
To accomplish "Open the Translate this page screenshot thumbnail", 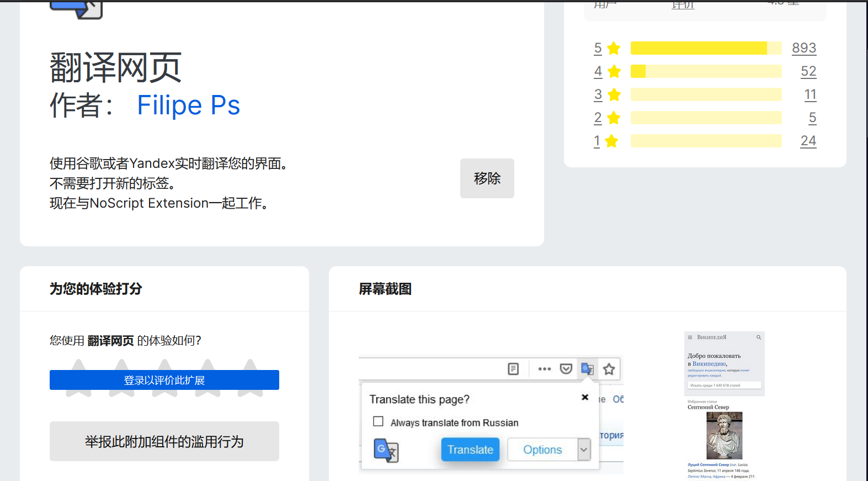I will pyautogui.click(x=491, y=415).
